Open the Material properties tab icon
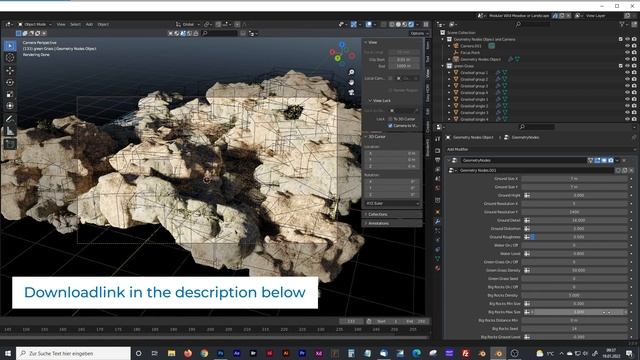 (438, 268)
